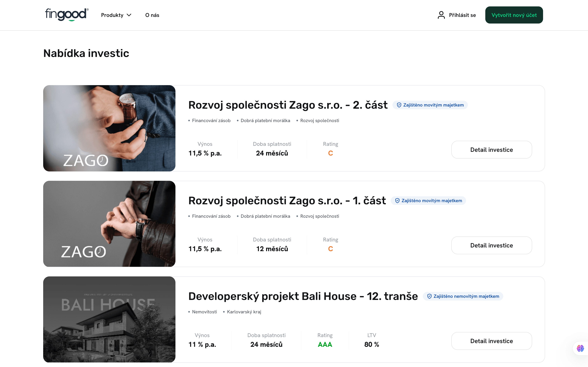
Task: Select the shield icon on Zajištěno nemovitým majetkem badge
Action: 429,296
